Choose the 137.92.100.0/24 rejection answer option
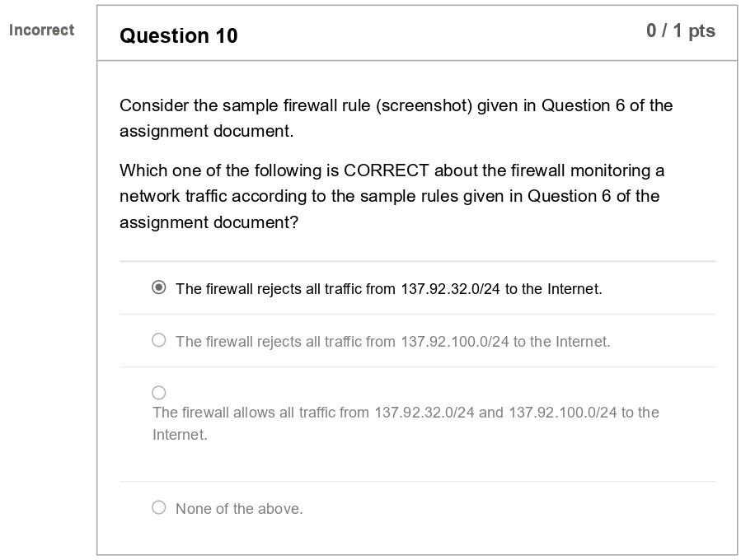This screenshot has height=560, width=741. click(x=159, y=338)
